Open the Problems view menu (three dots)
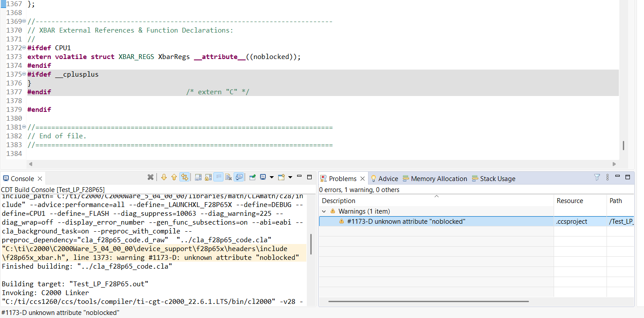644x318 pixels. (x=607, y=177)
